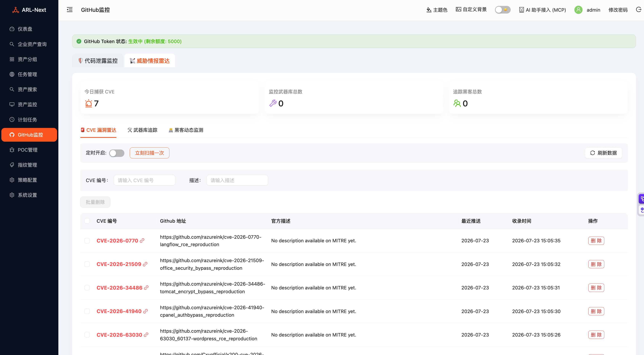Switch to the 武器库追踪 sub-tab
Viewport: 644px width, 355px height.
point(142,130)
